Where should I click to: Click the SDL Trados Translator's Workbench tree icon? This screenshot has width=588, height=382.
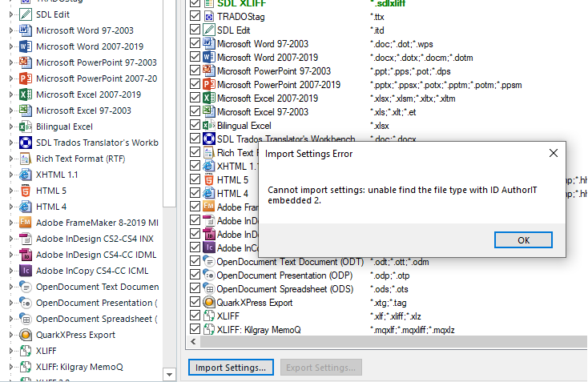pyautogui.click(x=26, y=143)
